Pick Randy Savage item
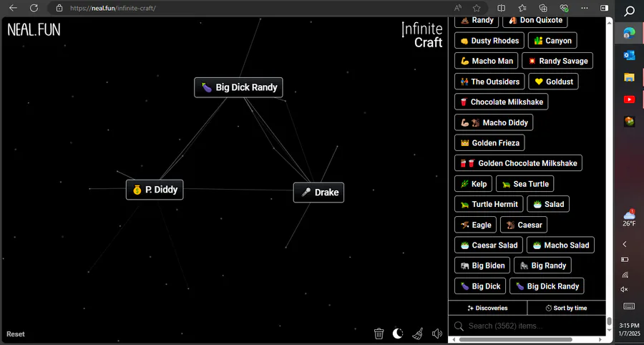Image resolution: width=644 pixels, height=345 pixels. coord(557,61)
